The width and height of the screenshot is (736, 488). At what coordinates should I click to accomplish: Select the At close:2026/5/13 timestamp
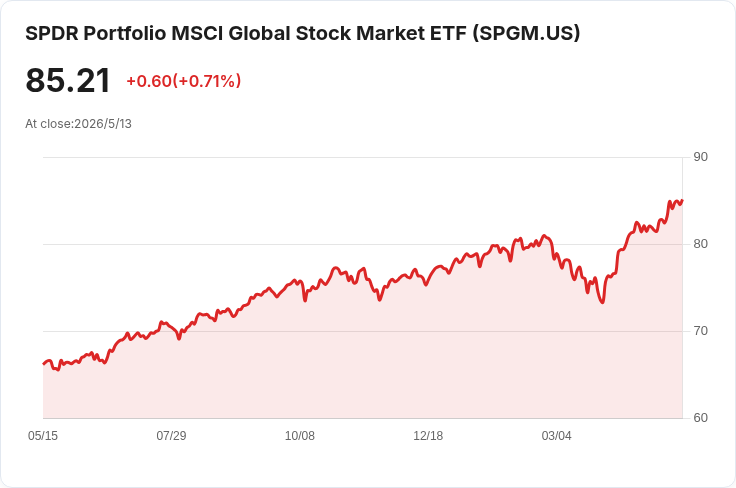pos(78,124)
